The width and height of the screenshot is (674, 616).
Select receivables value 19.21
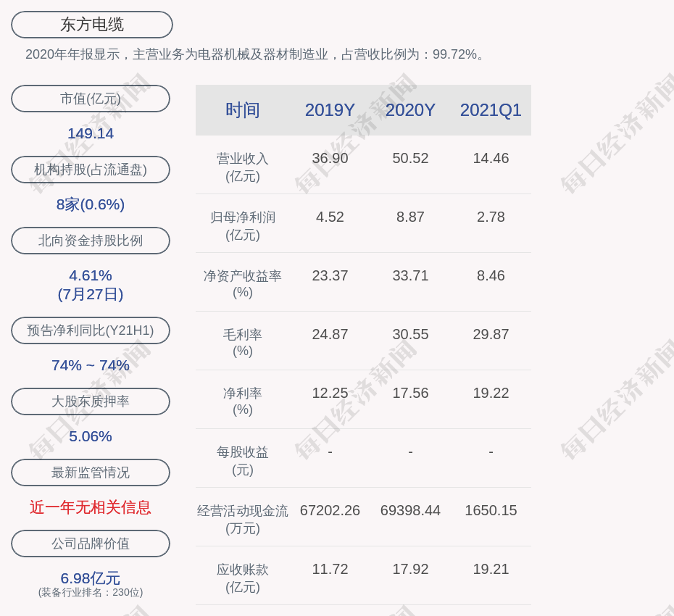(491, 569)
